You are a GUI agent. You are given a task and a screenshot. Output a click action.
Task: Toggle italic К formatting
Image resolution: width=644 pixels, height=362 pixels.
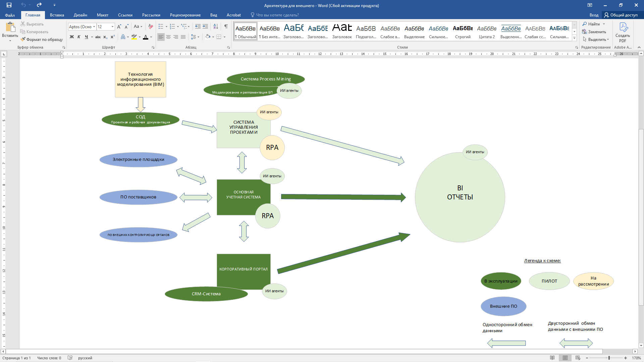coord(79,37)
